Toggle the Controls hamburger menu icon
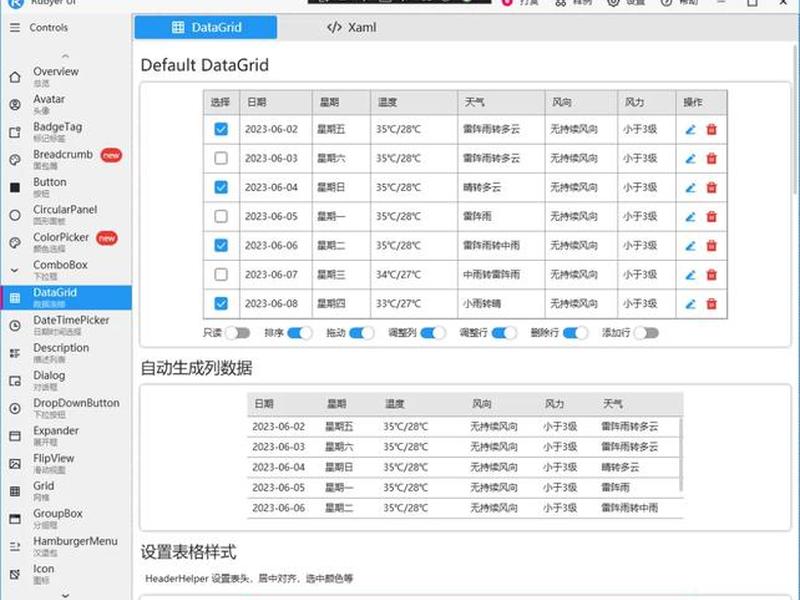This screenshot has height=600, width=800. 15,27
